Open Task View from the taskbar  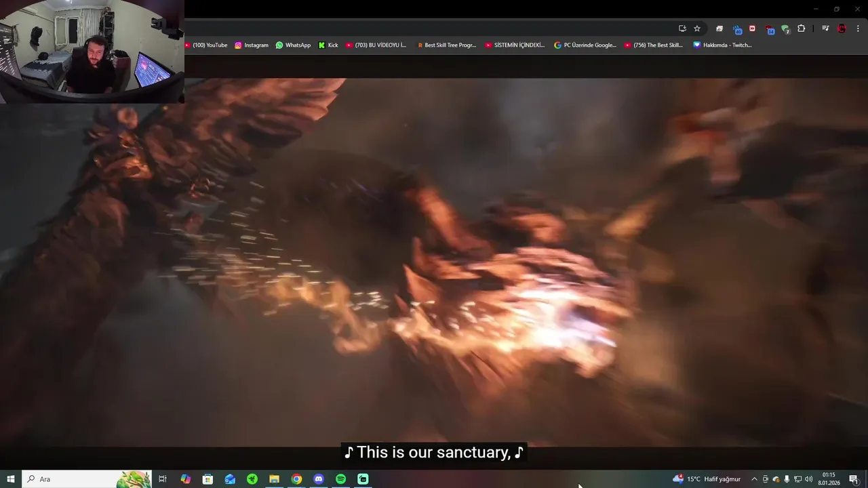(x=163, y=479)
